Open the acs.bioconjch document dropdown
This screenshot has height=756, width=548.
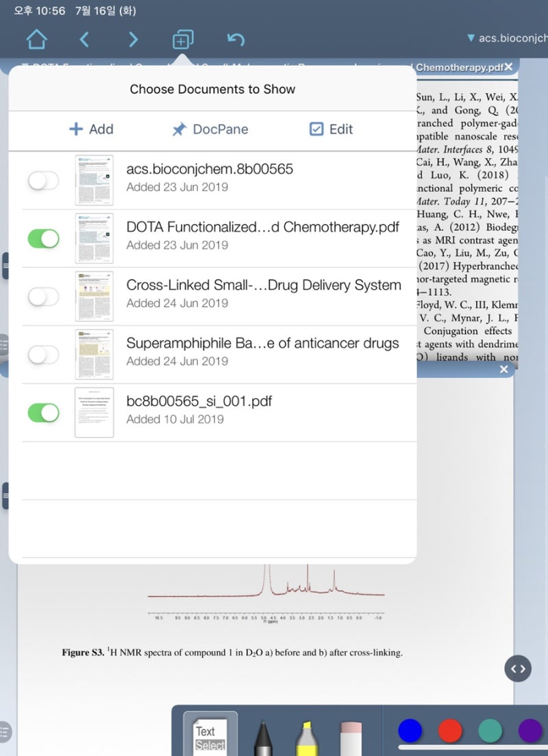507,38
